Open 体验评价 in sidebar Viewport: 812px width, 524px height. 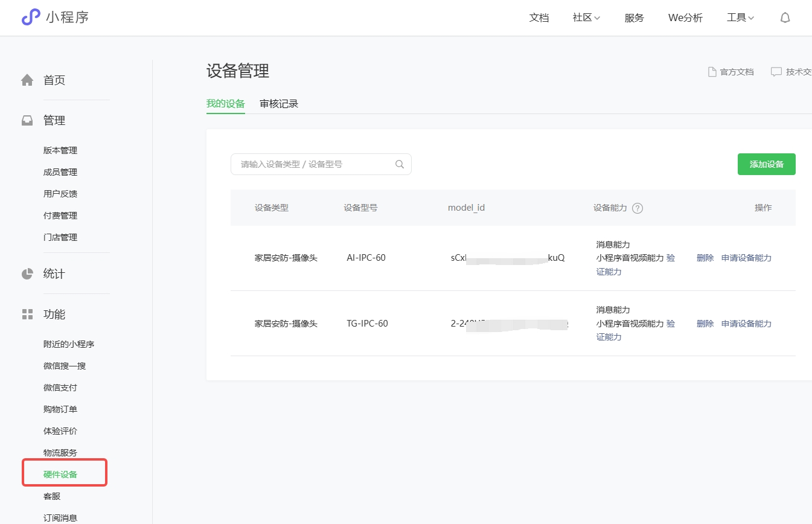pos(60,431)
